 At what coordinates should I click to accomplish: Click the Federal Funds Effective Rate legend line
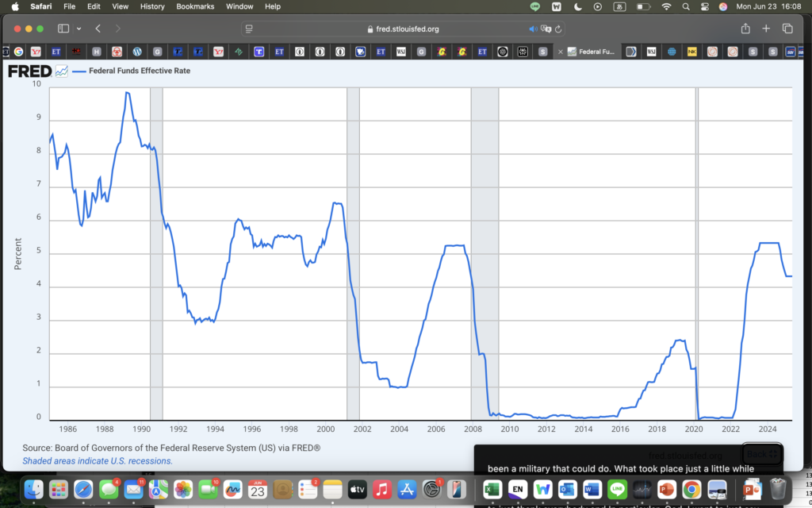(79, 71)
